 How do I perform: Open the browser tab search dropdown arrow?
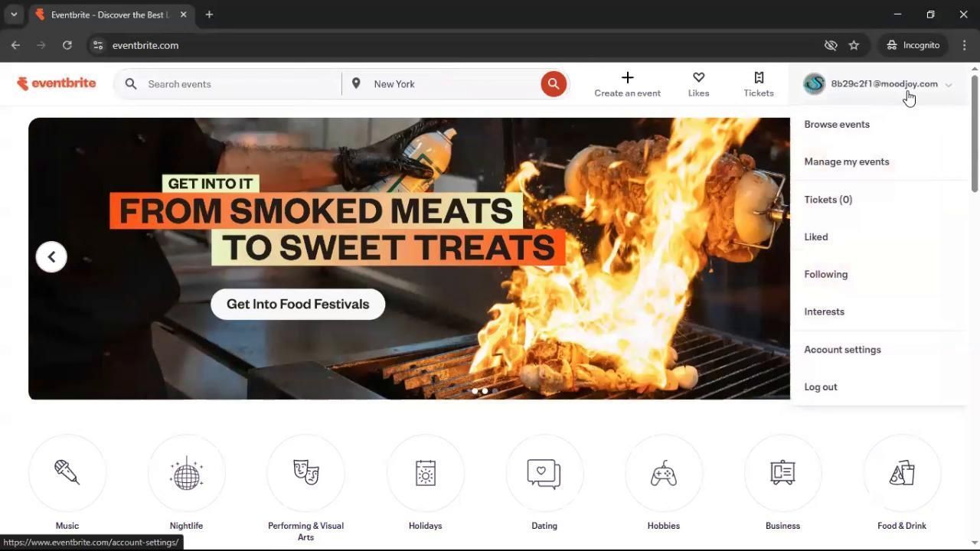click(x=14, y=15)
